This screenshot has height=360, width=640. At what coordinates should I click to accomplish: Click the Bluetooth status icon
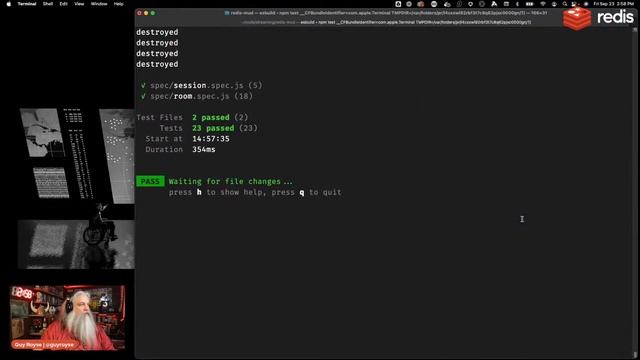517,4
